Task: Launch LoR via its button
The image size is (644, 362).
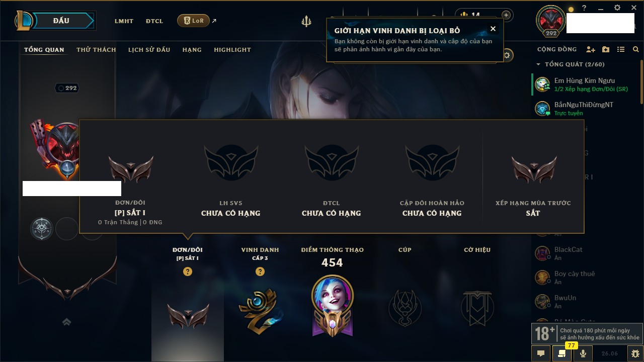Action: click(193, 21)
